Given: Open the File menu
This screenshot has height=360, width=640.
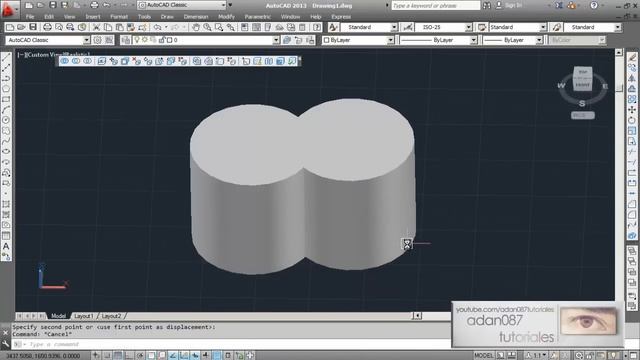Looking at the screenshot, I should pos(30,17).
